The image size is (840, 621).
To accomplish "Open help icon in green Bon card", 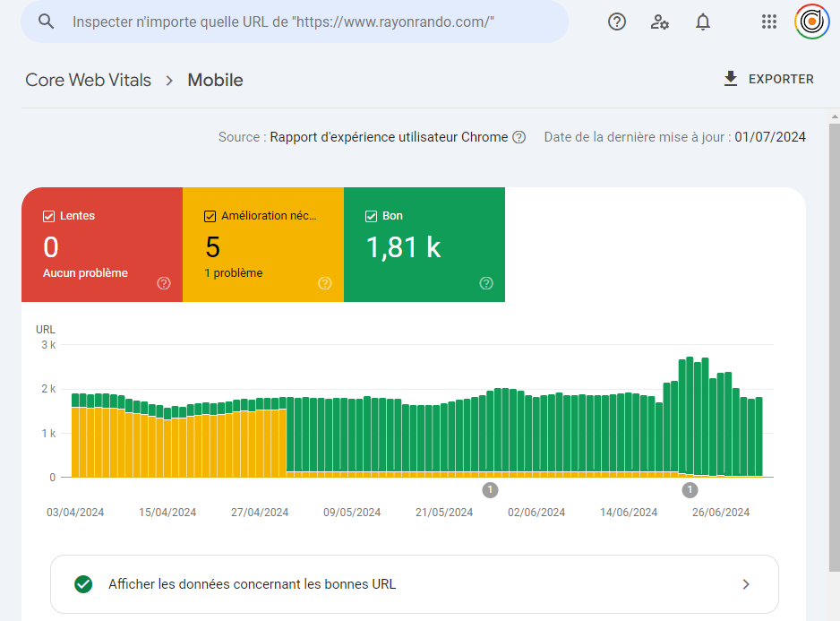I will tap(486, 283).
